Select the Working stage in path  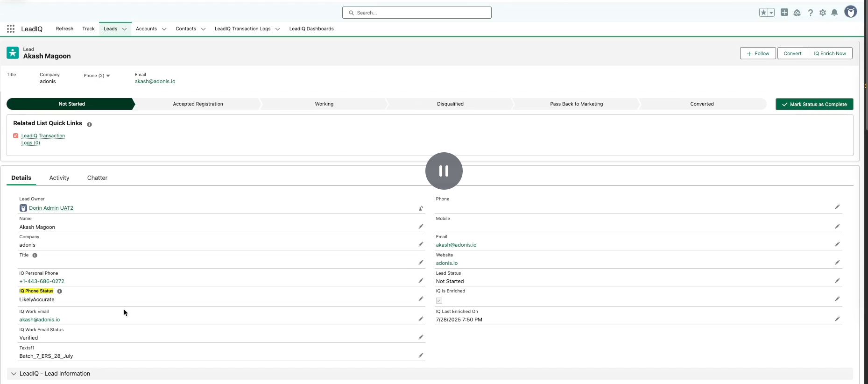324,104
